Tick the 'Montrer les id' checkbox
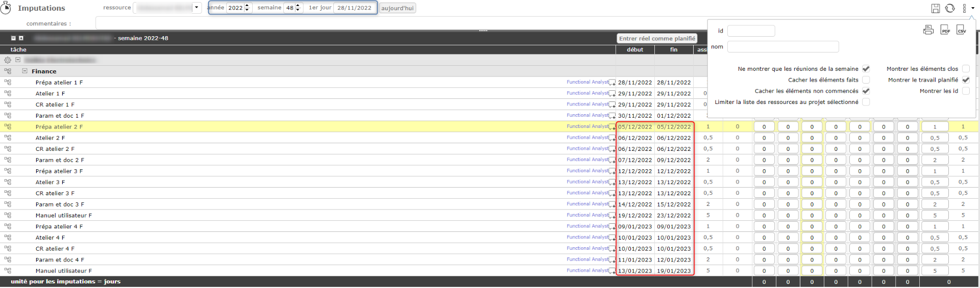This screenshot has width=980, height=288. [x=966, y=91]
